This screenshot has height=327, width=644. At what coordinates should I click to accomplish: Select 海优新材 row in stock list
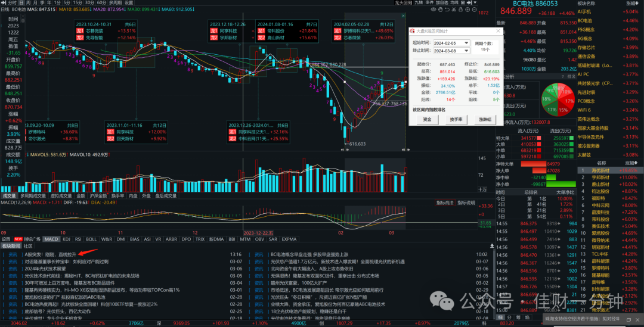coord(611,170)
